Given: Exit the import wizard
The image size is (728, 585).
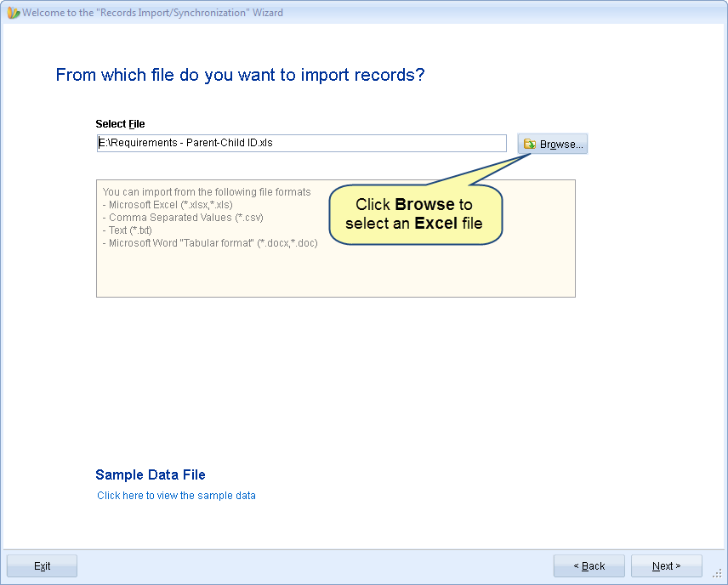Looking at the screenshot, I should [42, 566].
